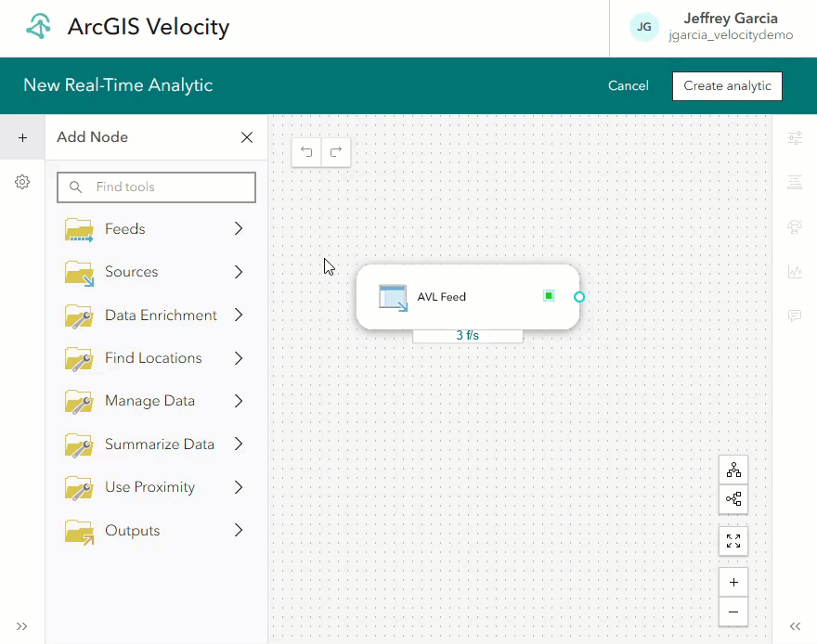Expand the Sources category chevron
817x644 pixels.
click(x=239, y=272)
